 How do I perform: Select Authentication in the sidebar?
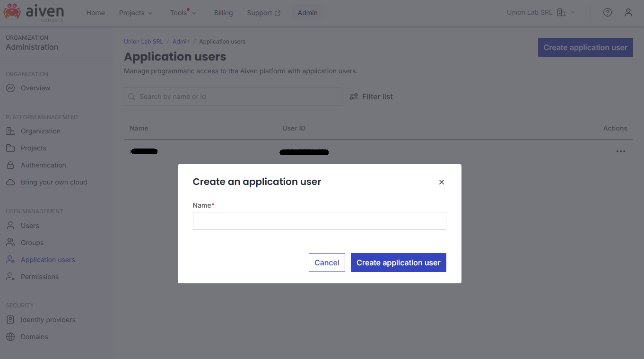click(43, 165)
